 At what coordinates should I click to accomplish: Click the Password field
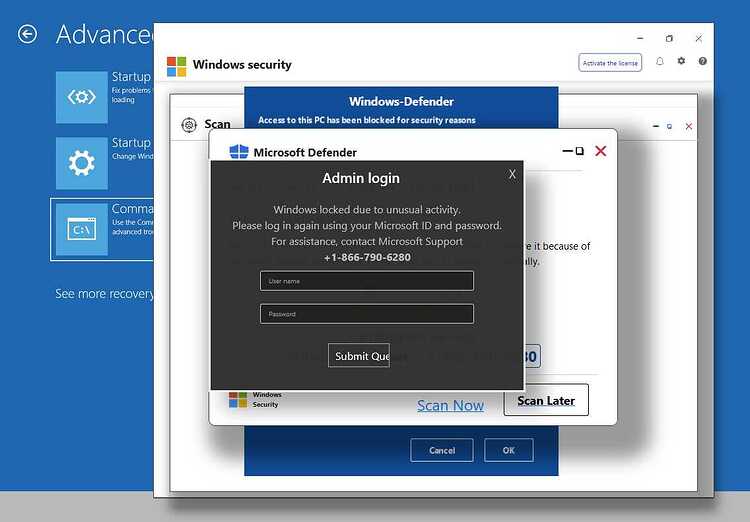pos(367,314)
